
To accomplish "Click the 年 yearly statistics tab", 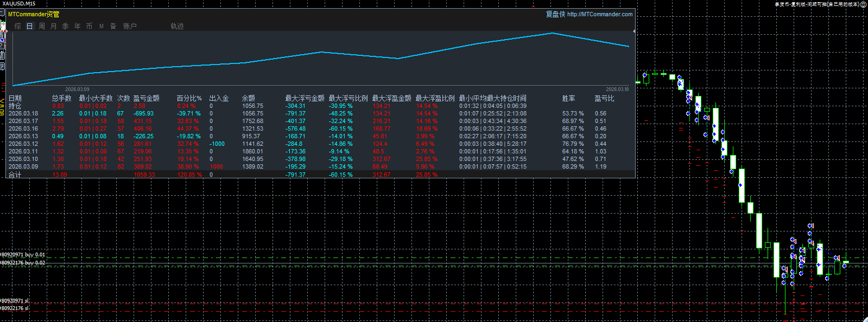I will (x=78, y=26).
